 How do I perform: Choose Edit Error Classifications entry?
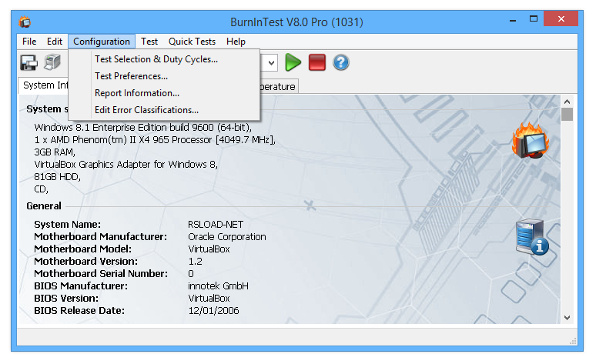[164, 110]
